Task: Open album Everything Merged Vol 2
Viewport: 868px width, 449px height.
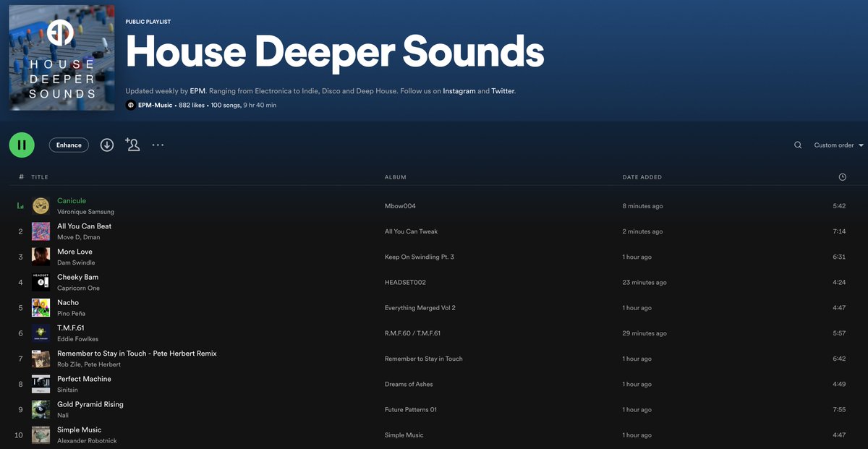Action: (x=420, y=308)
